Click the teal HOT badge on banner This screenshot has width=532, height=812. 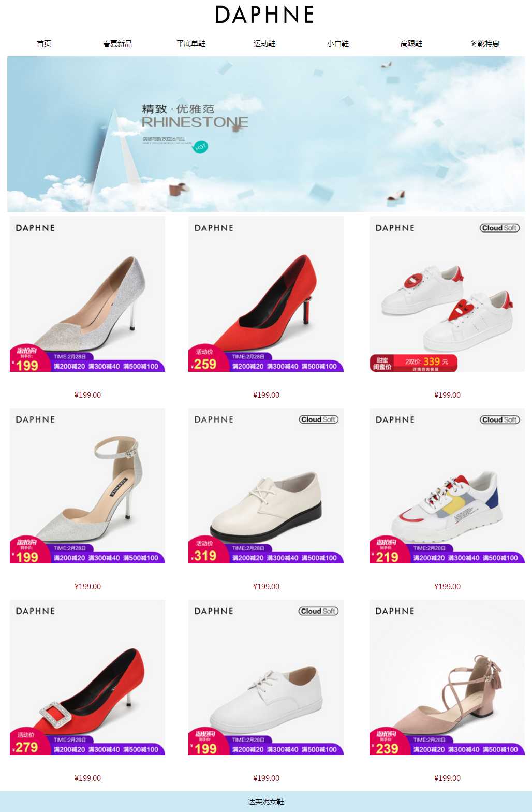(200, 147)
